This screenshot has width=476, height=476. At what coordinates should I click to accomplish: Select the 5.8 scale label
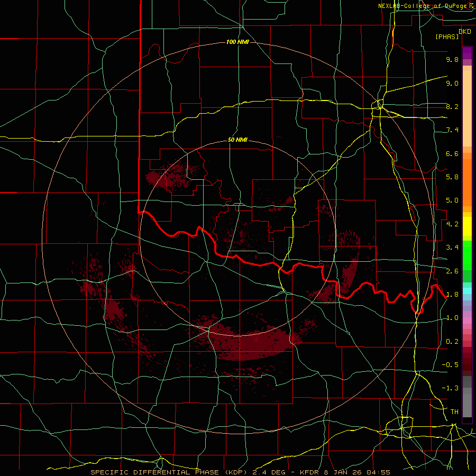[x=452, y=177]
